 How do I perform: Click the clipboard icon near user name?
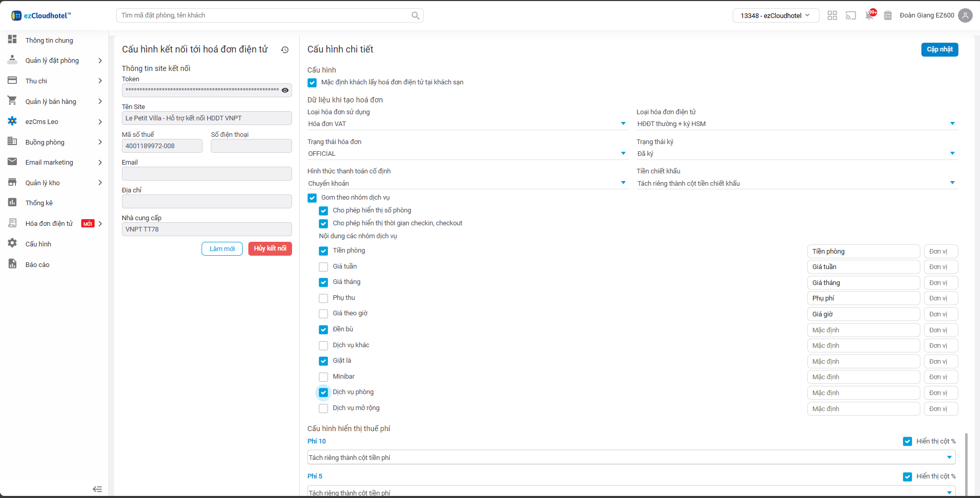887,15
